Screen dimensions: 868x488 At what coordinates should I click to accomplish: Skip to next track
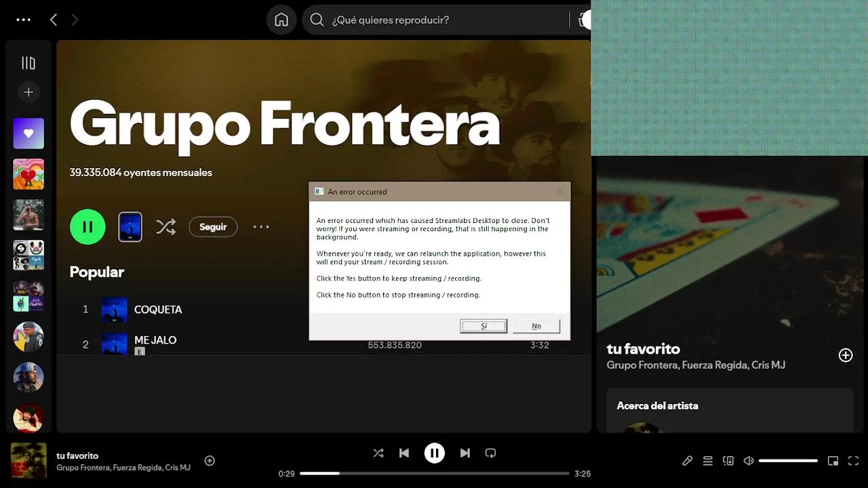point(465,453)
